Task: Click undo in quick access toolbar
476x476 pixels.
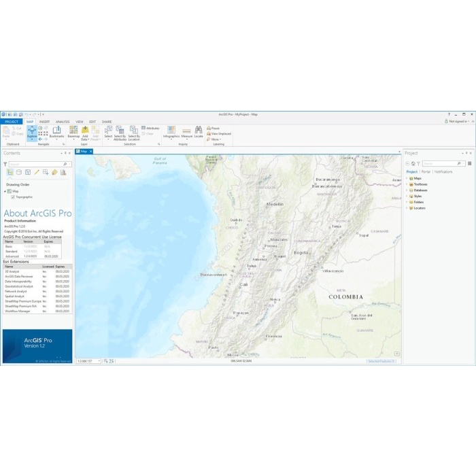Action: click(x=27, y=114)
